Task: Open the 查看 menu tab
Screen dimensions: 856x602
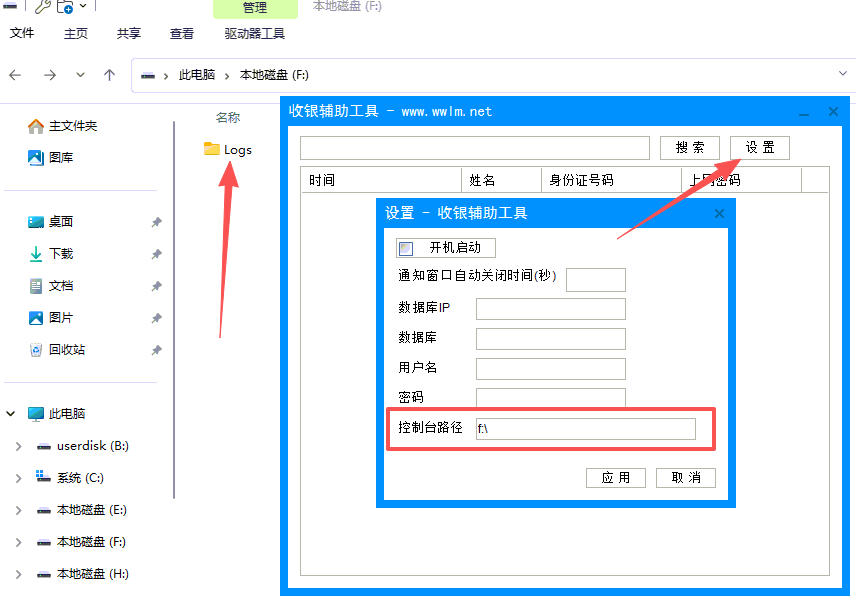Action: tap(182, 34)
